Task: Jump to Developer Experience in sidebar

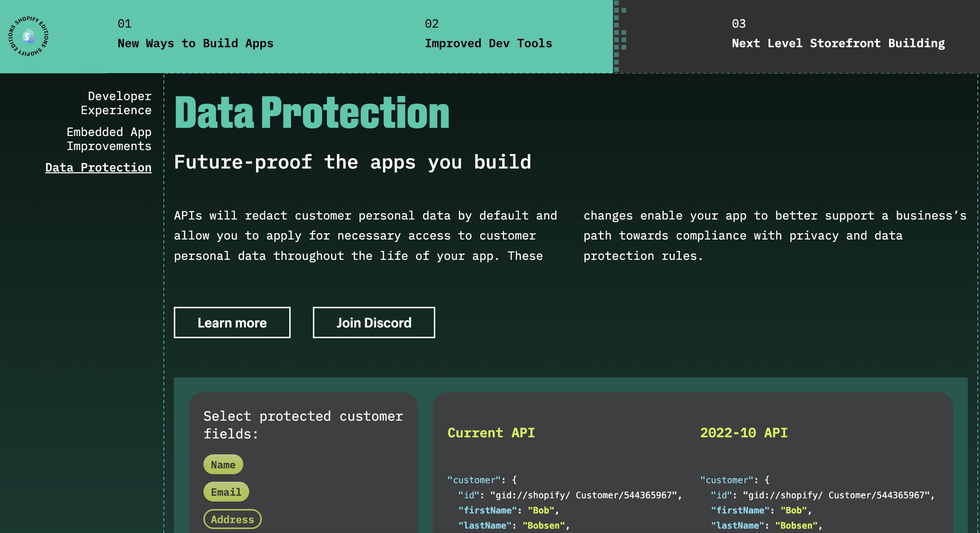Action: pyautogui.click(x=116, y=103)
